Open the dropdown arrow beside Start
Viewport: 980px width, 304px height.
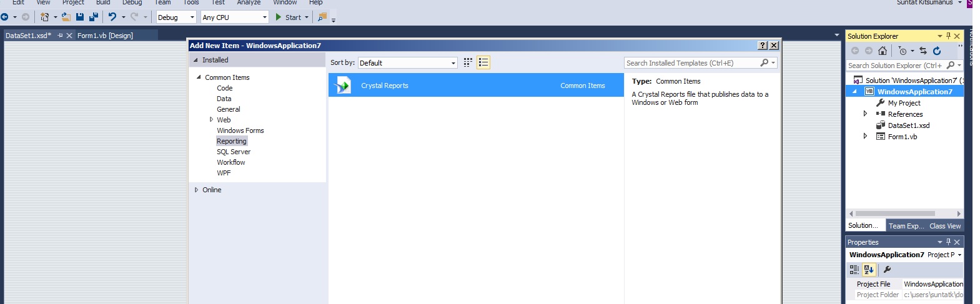(x=307, y=17)
